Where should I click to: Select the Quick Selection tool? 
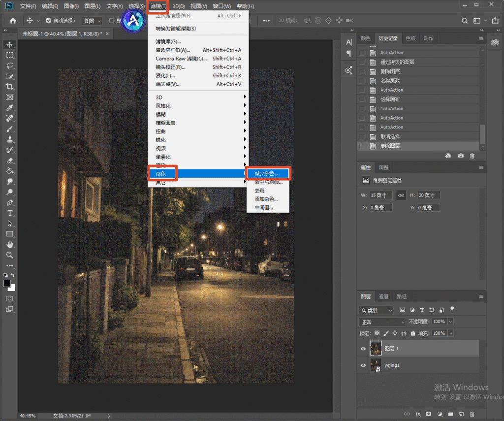[x=10, y=76]
